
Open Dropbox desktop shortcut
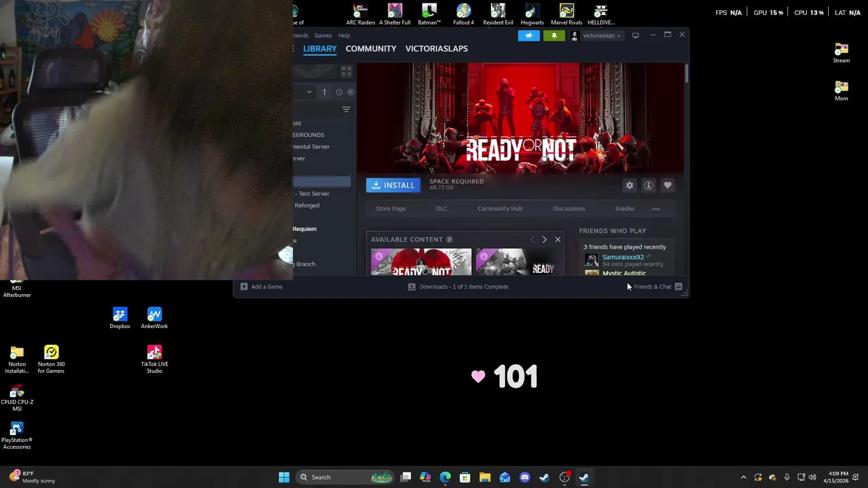click(x=120, y=319)
